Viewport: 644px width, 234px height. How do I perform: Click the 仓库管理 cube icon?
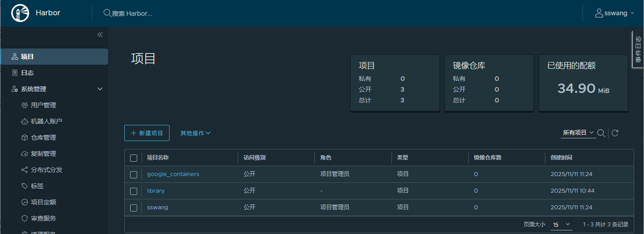25,137
